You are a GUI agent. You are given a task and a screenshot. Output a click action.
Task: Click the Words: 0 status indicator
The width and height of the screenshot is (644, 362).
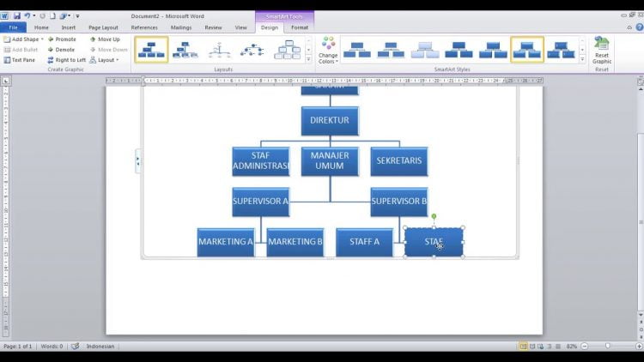tap(52, 347)
